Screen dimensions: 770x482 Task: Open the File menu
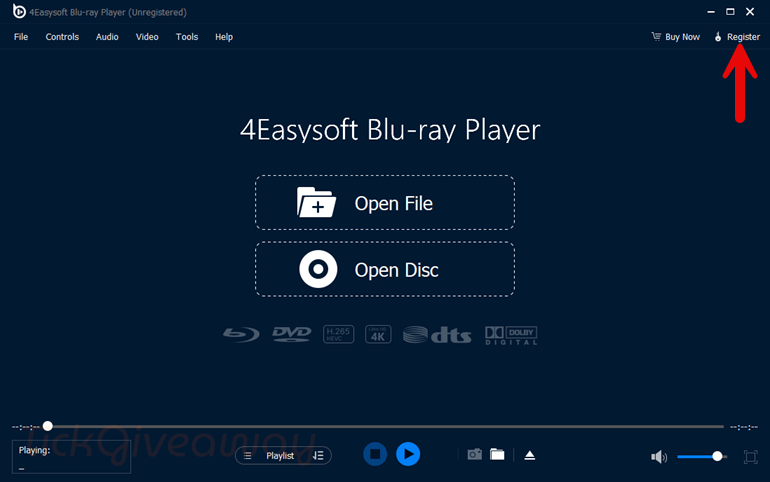[x=21, y=37]
